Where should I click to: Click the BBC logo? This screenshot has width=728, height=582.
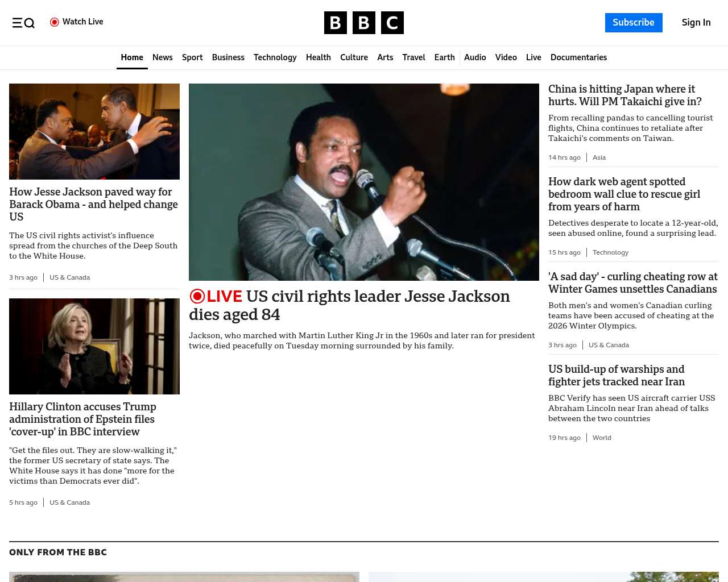coord(363,23)
